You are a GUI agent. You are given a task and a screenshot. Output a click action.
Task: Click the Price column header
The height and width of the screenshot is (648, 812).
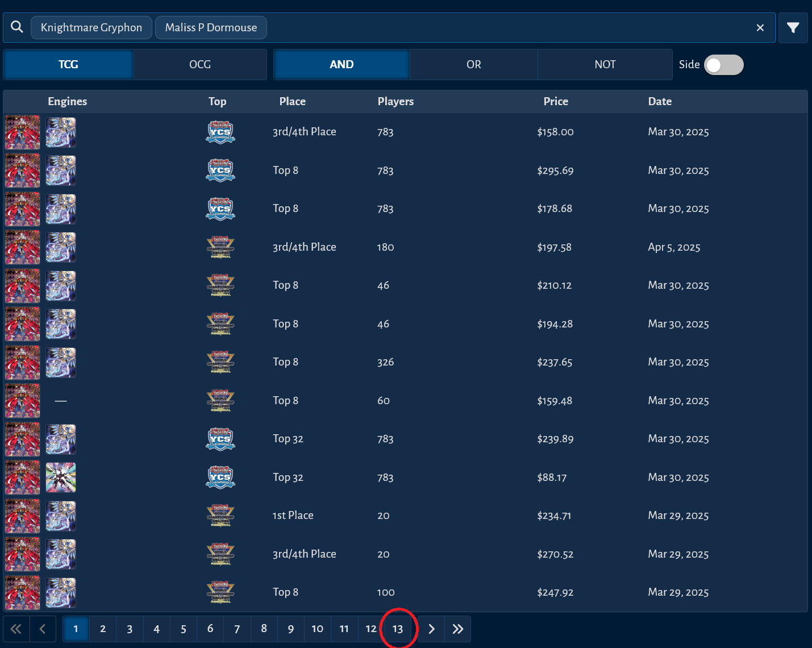pyautogui.click(x=556, y=101)
